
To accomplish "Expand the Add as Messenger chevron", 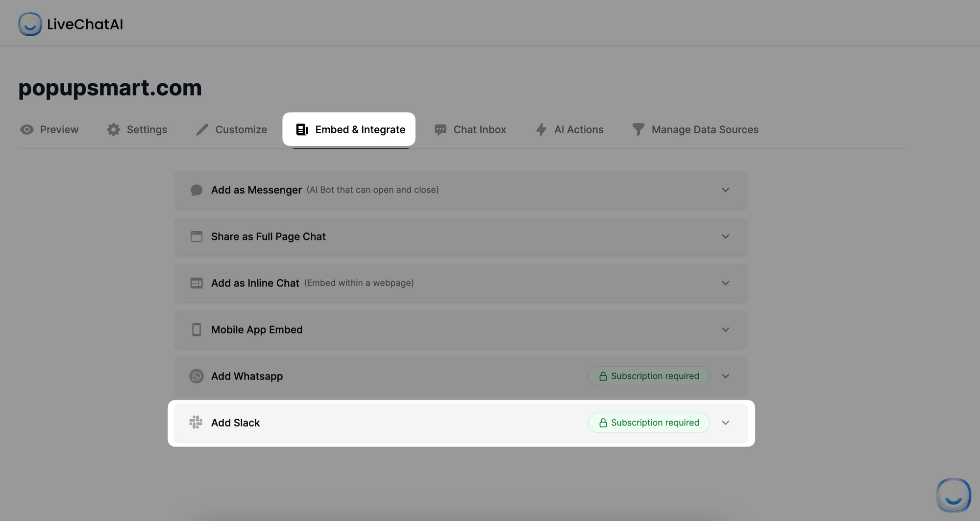I will [726, 190].
